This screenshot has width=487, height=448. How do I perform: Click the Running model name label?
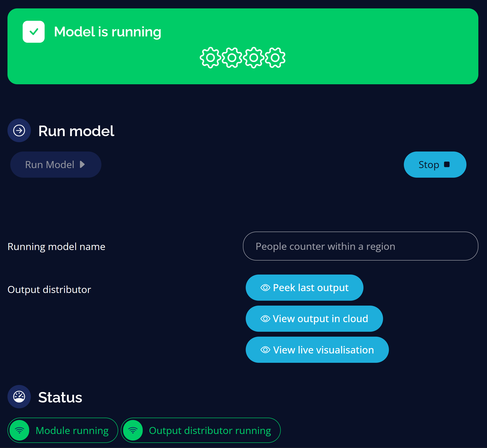click(x=56, y=247)
